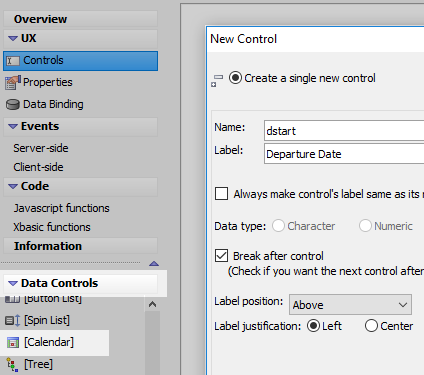The width and height of the screenshot is (424, 375).
Task: Open the Information section
Action: coord(80,246)
